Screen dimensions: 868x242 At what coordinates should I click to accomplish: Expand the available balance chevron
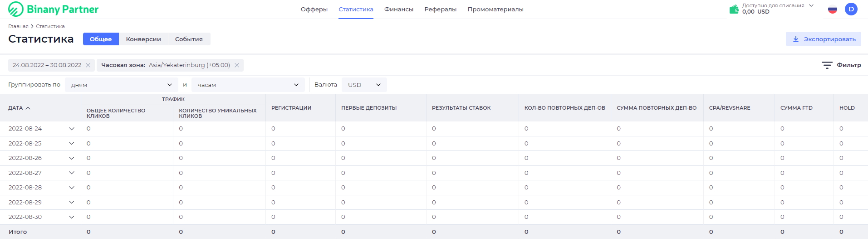811,5
